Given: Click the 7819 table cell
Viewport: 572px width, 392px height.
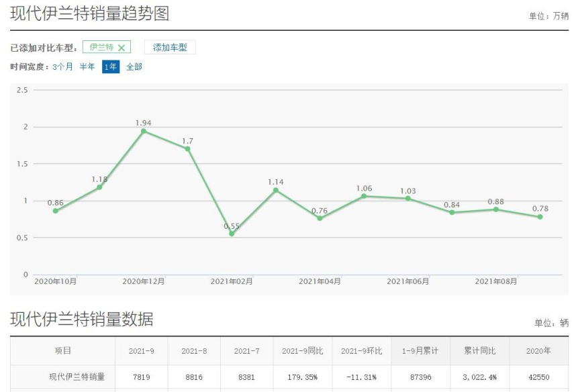Looking at the screenshot, I should click(142, 377).
